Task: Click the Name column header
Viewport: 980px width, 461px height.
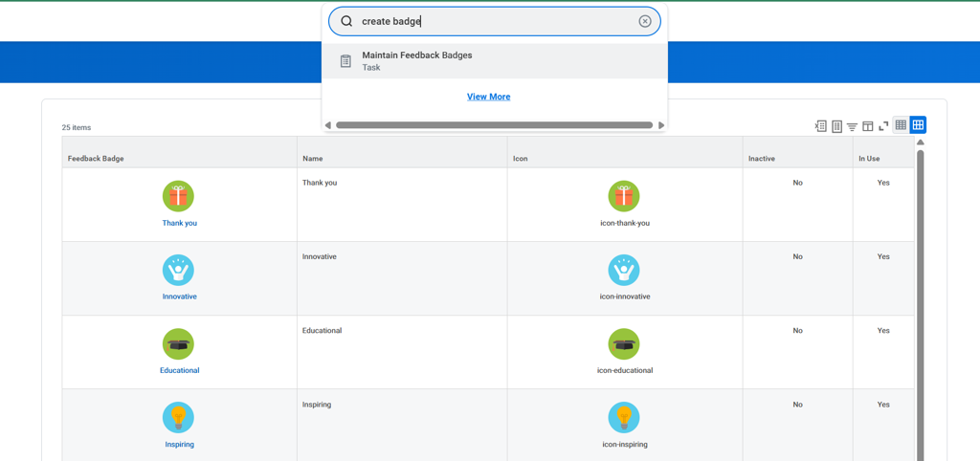Action: [x=313, y=159]
